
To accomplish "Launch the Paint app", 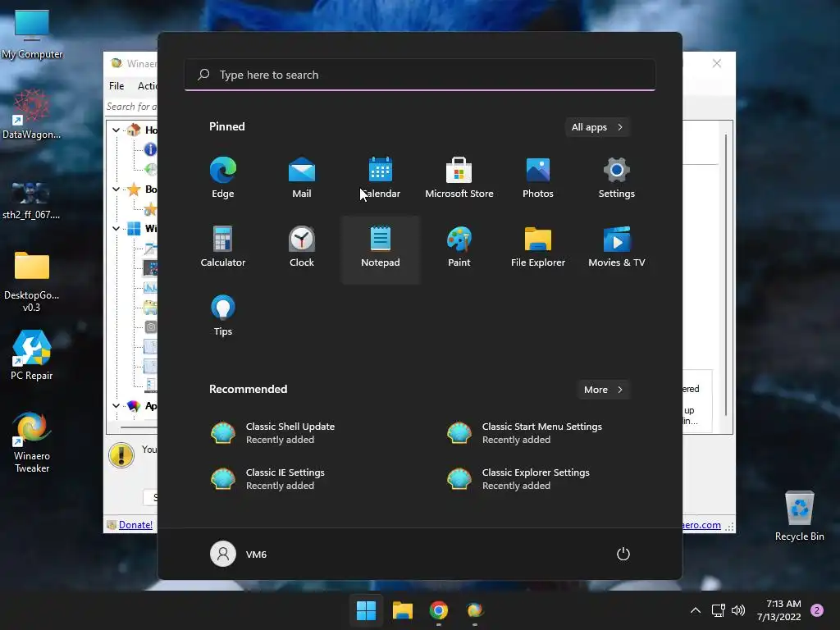I will click(x=459, y=246).
